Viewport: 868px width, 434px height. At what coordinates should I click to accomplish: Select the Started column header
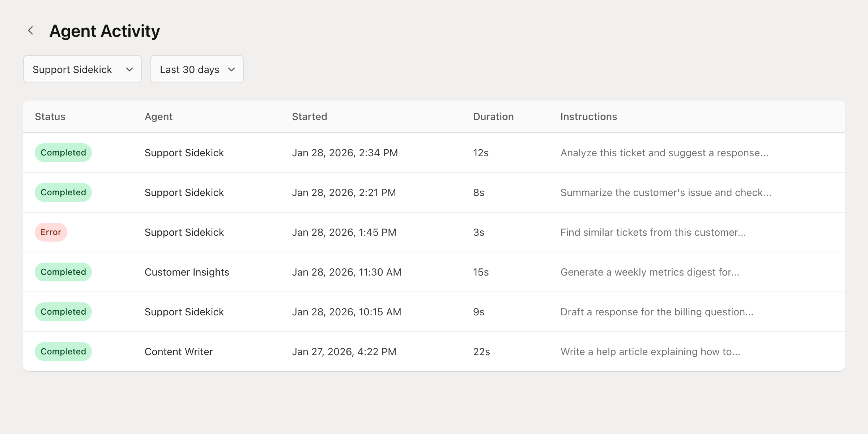[x=309, y=116]
